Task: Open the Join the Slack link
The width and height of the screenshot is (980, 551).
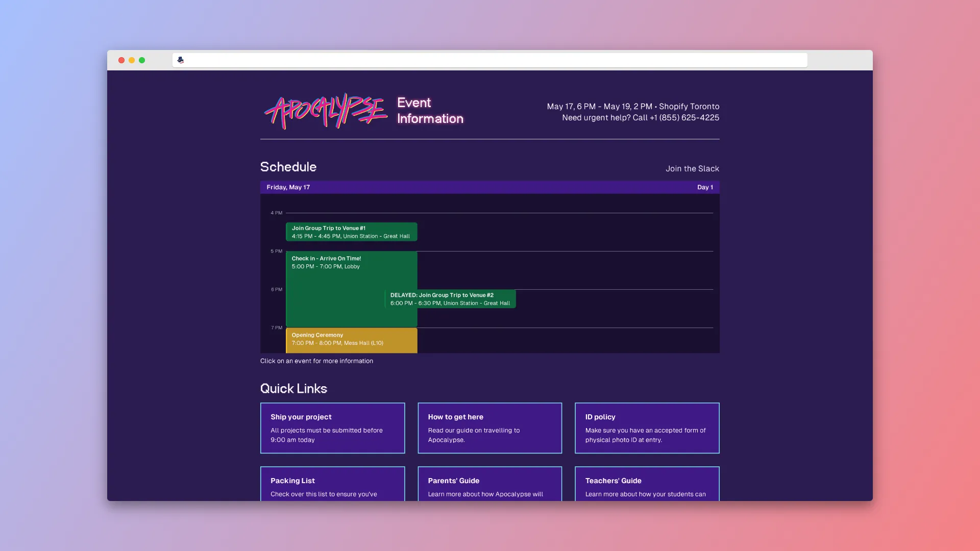Action: click(x=692, y=168)
